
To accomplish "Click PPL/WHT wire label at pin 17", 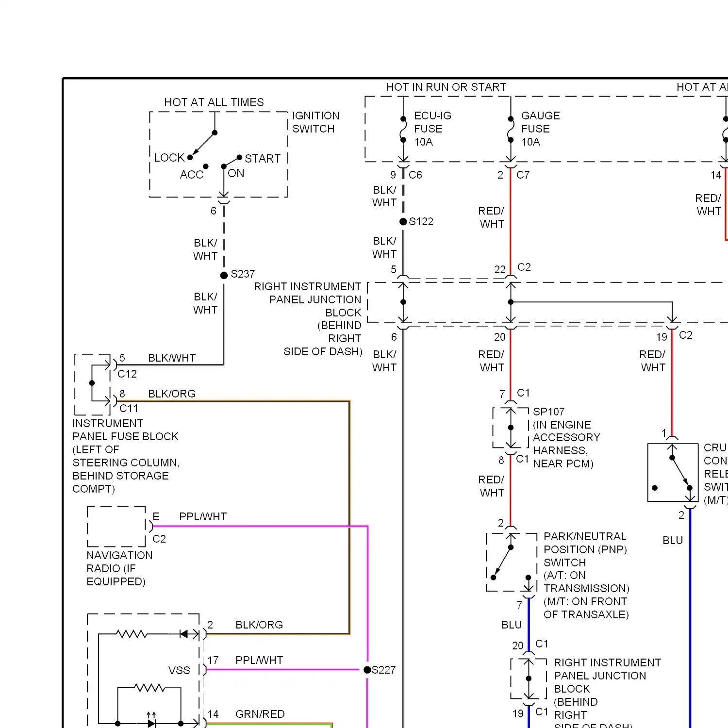I will (x=259, y=661).
